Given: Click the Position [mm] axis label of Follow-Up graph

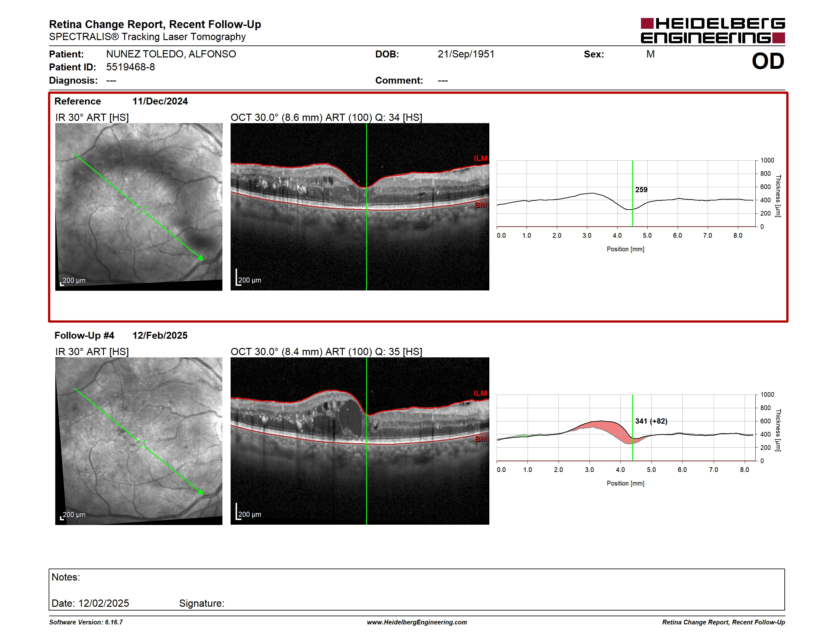Looking at the screenshot, I should (x=625, y=483).
